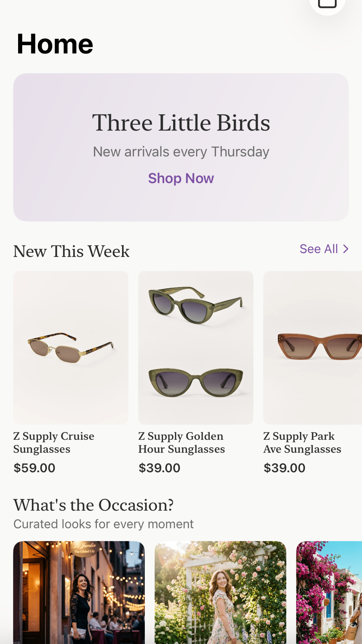This screenshot has width=362, height=644.
Task: Open the evening street black dress occasion card
Action: pos(79,592)
